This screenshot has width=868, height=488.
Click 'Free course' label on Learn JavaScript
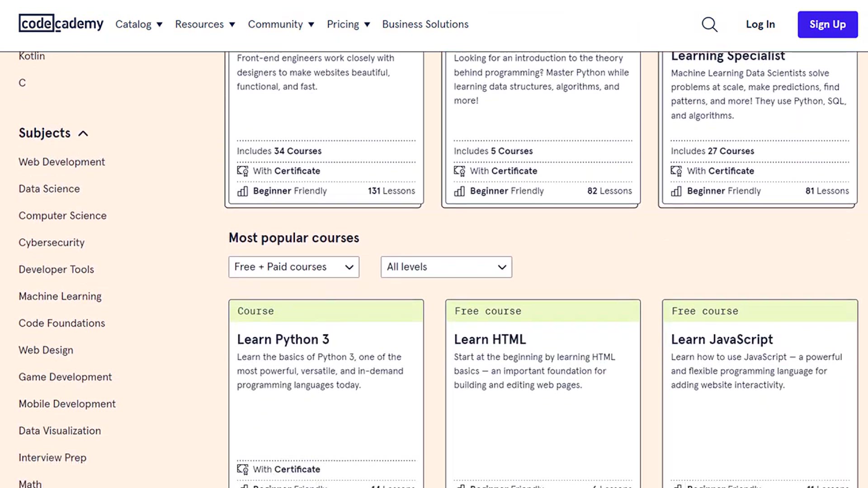pyautogui.click(x=705, y=311)
